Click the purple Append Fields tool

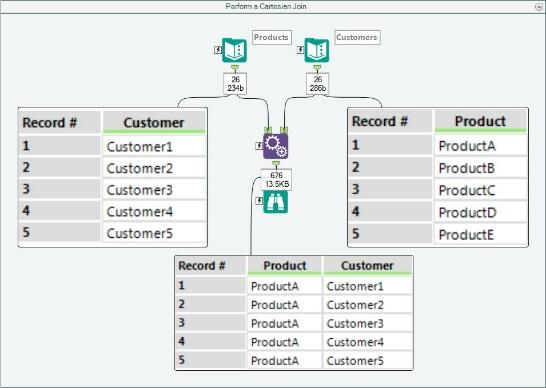276,146
